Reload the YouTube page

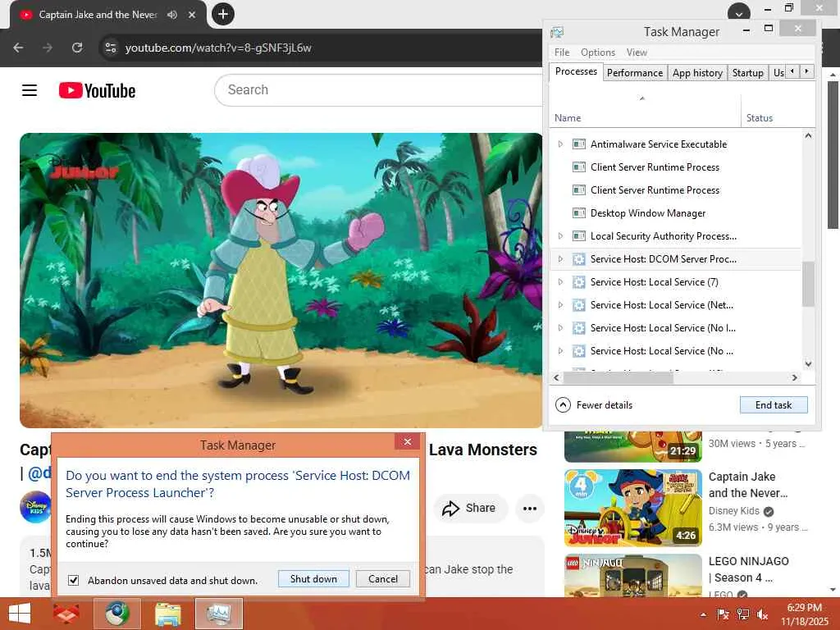coord(77,48)
